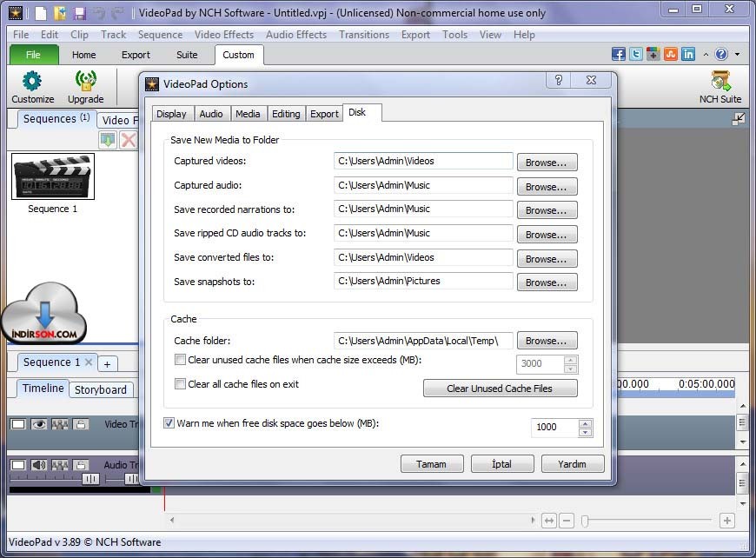Click the timeline zoom out minus icon
Image resolution: width=756 pixels, height=558 pixels.
[567, 521]
